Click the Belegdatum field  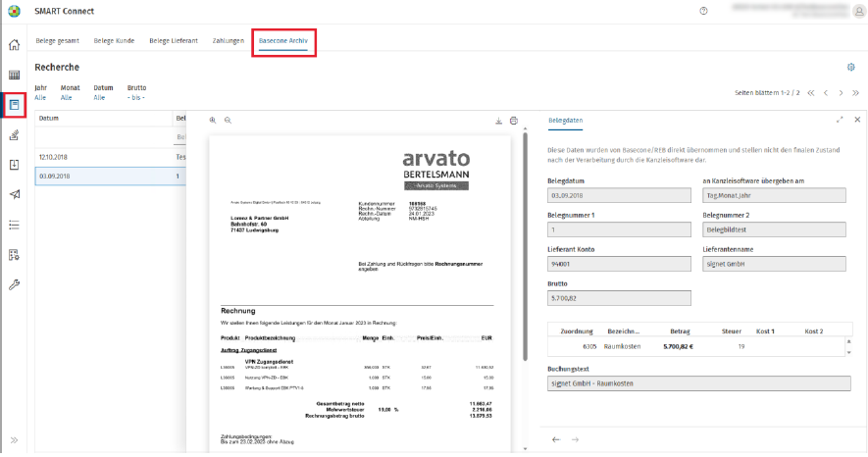[619, 195]
